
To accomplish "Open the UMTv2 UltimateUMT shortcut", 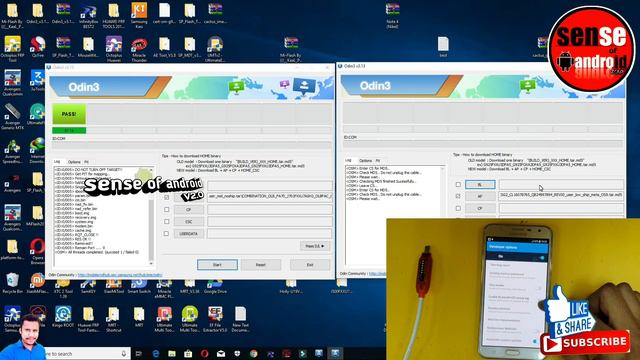I will 215,49.
